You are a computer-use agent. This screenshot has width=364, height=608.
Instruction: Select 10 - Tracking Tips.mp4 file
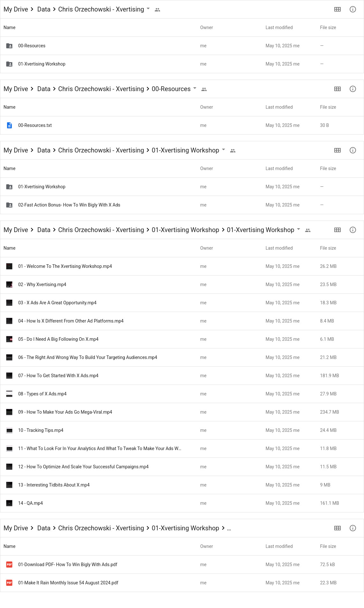click(x=182, y=430)
